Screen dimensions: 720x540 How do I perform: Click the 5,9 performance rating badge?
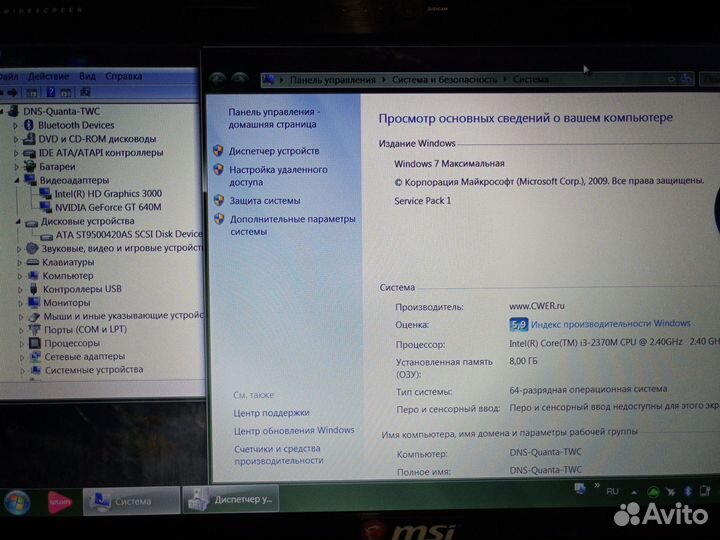[518, 324]
